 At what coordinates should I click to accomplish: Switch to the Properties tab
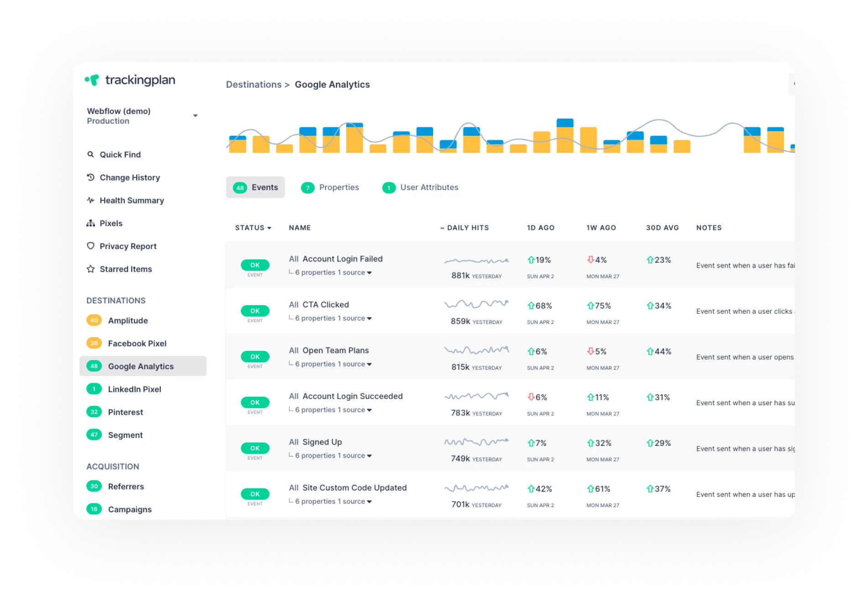point(339,187)
